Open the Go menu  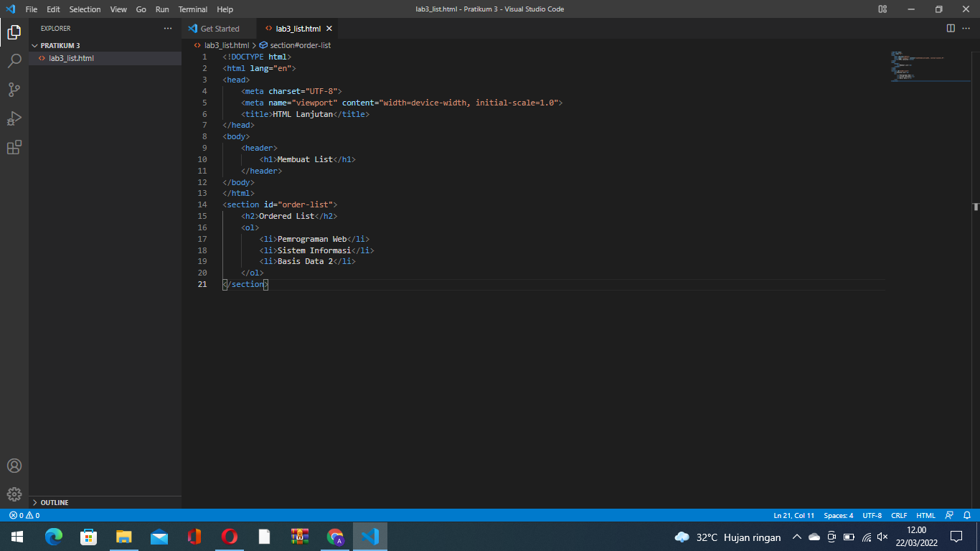(x=141, y=9)
